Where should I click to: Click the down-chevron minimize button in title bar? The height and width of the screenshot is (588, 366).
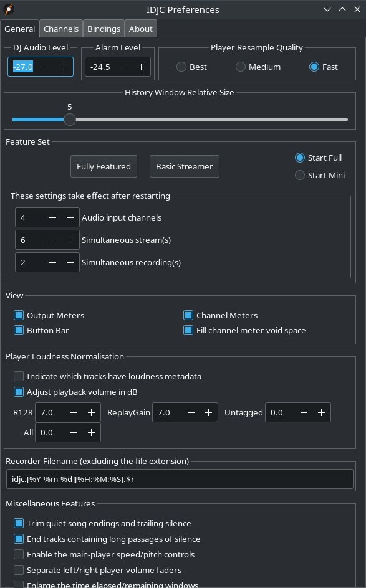(x=327, y=9)
